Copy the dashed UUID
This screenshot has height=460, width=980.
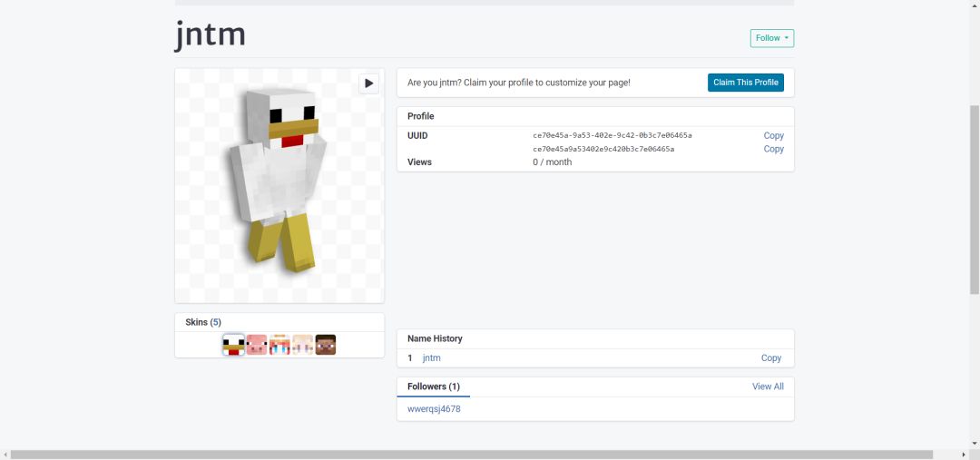[x=773, y=135]
